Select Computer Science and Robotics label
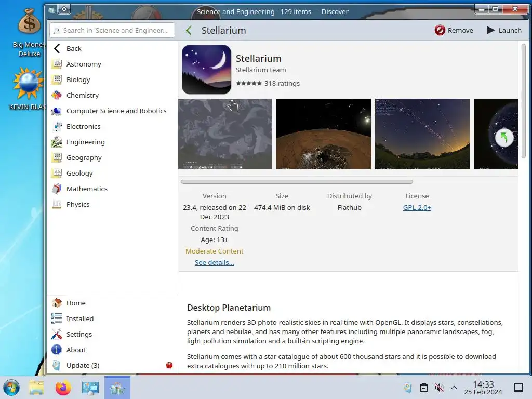Viewport: 532px width, 399px height. pyautogui.click(x=116, y=111)
